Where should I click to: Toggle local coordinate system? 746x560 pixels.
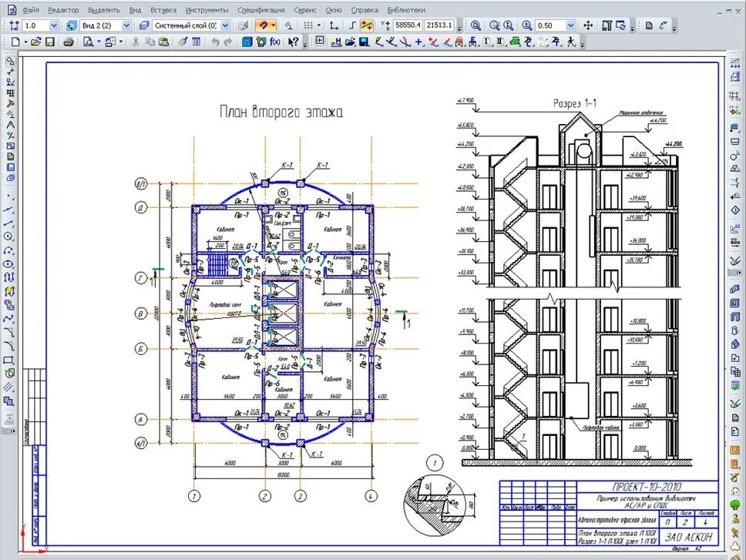click(334, 25)
